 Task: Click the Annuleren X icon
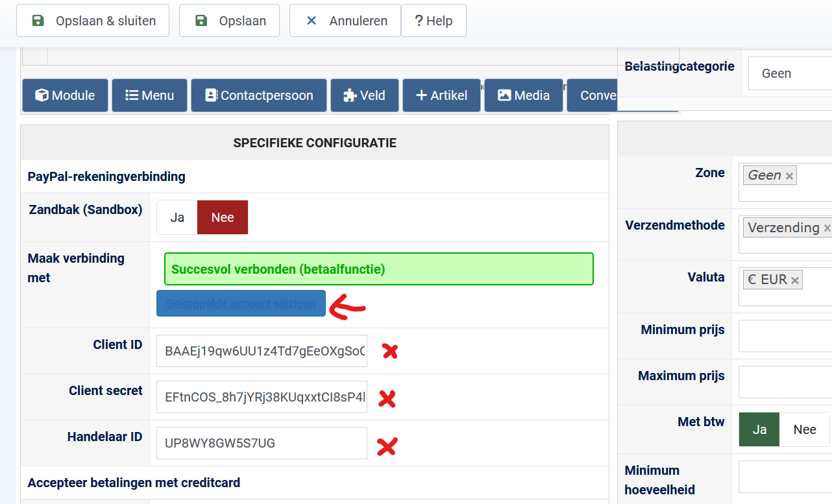[x=312, y=21]
